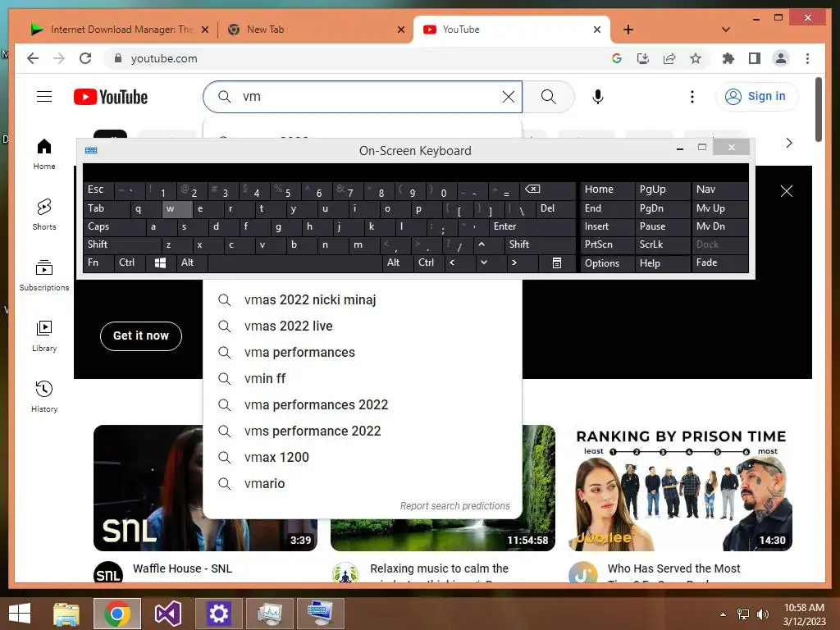Image resolution: width=840 pixels, height=630 pixels.
Task: Expand the Chrome tab search chevron
Action: pyautogui.click(x=725, y=30)
